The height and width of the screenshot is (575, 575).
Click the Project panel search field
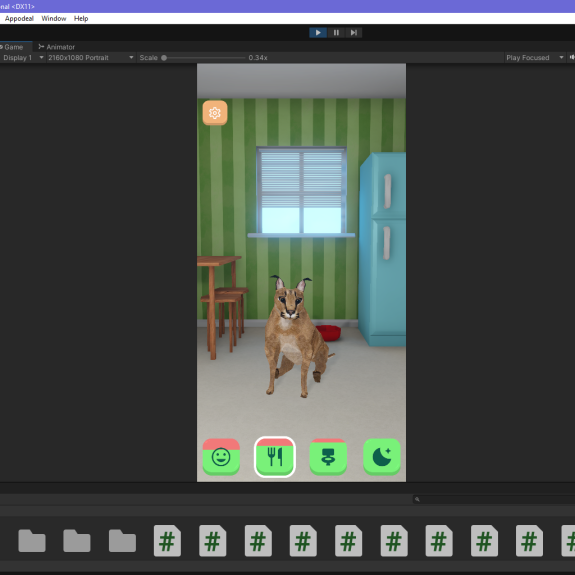[x=494, y=499]
